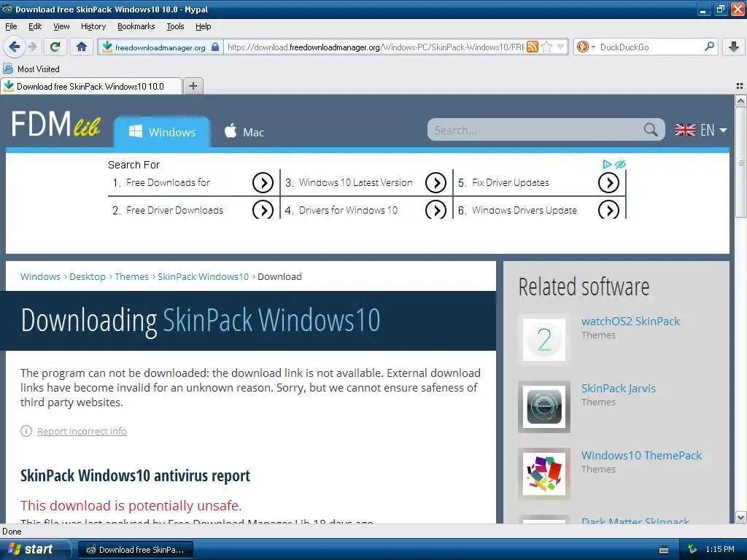Viewport: 747px width, 560px height.
Task: Click the vertical scrollbar thumb
Action: click(740, 163)
